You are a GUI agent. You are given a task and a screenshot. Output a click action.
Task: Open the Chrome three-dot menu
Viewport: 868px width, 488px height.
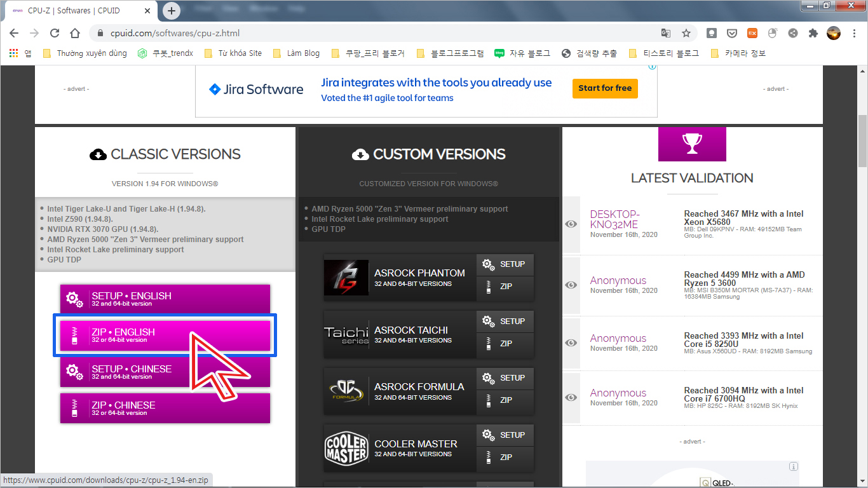point(855,33)
